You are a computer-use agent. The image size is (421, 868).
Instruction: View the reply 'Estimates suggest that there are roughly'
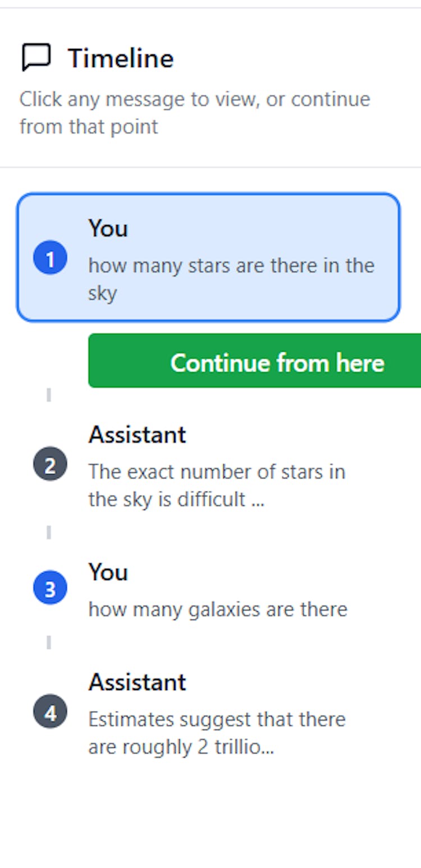tap(217, 733)
